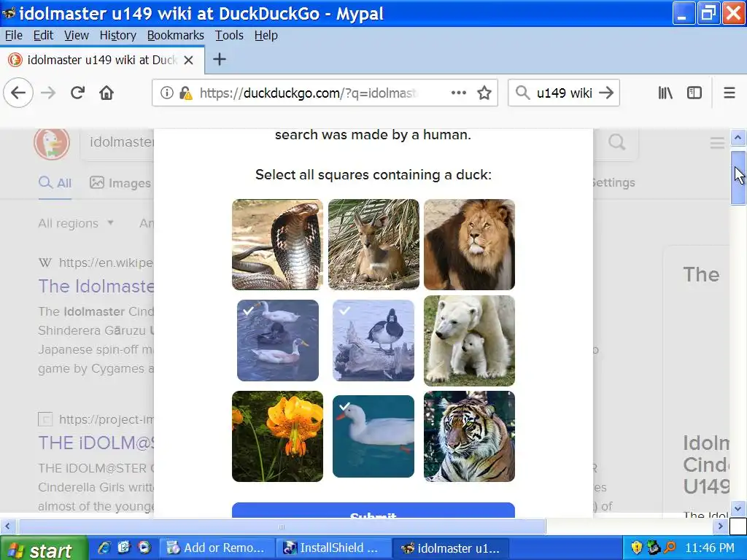The height and width of the screenshot is (560, 747).
Task: Run search with the go arrow
Action: click(606, 93)
